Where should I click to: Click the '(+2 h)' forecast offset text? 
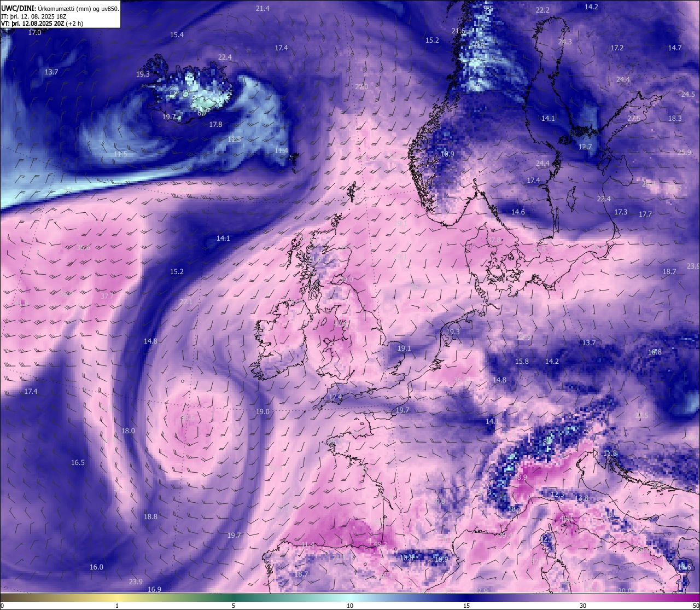(74, 24)
